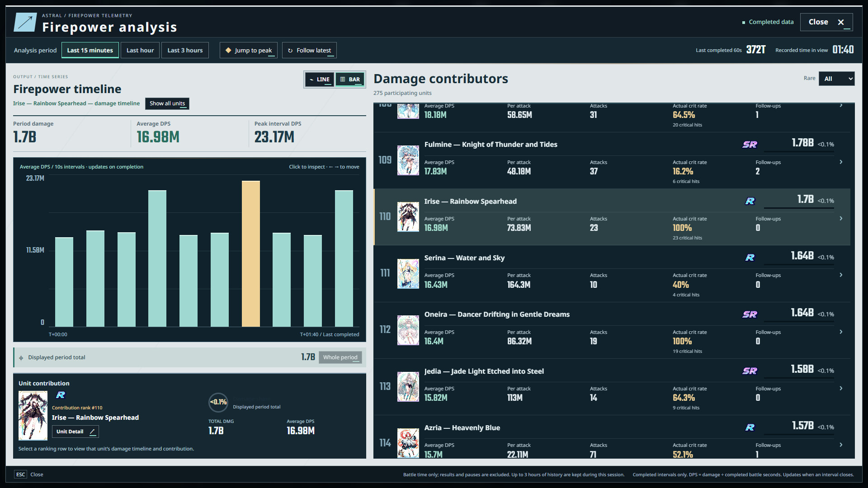Click Oneira portrait thumbnail in list
The height and width of the screenshot is (488, 868).
408,330
